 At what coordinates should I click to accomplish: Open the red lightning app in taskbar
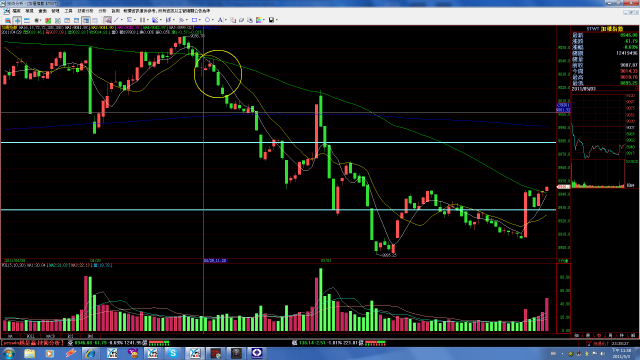click(x=71, y=353)
